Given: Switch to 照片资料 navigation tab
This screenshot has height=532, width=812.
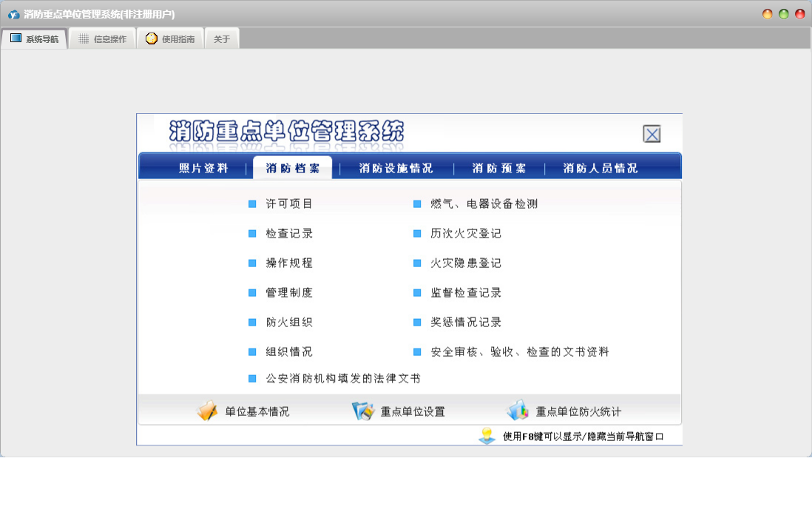Looking at the screenshot, I should pos(203,169).
